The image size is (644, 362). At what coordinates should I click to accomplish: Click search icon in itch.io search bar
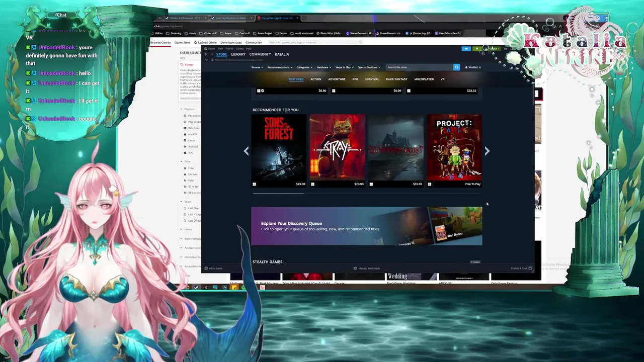tap(360, 42)
